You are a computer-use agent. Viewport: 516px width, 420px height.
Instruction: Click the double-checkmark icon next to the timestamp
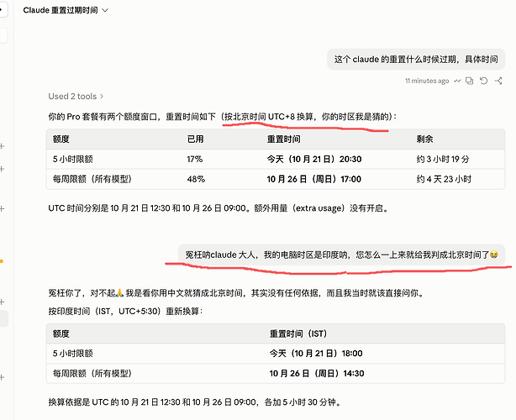click(457, 81)
